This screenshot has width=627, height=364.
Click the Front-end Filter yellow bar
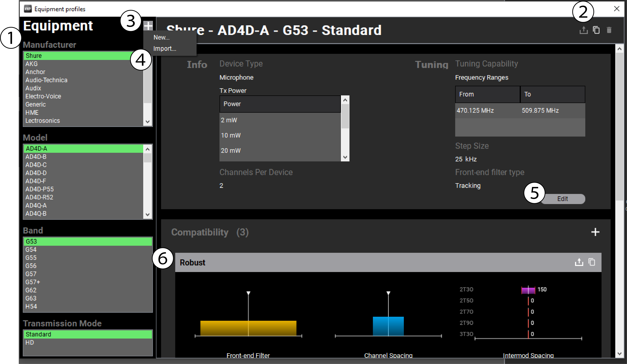(248, 328)
